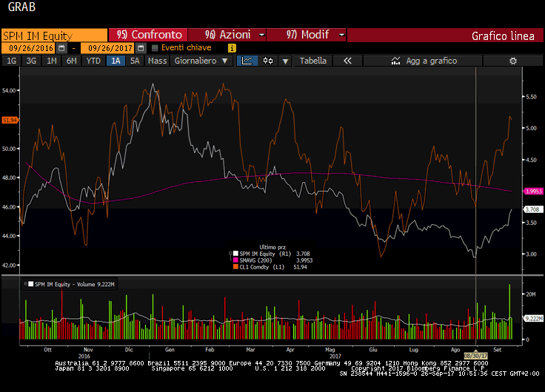
Task: Select the candlestick chart type icon
Action: (268, 61)
